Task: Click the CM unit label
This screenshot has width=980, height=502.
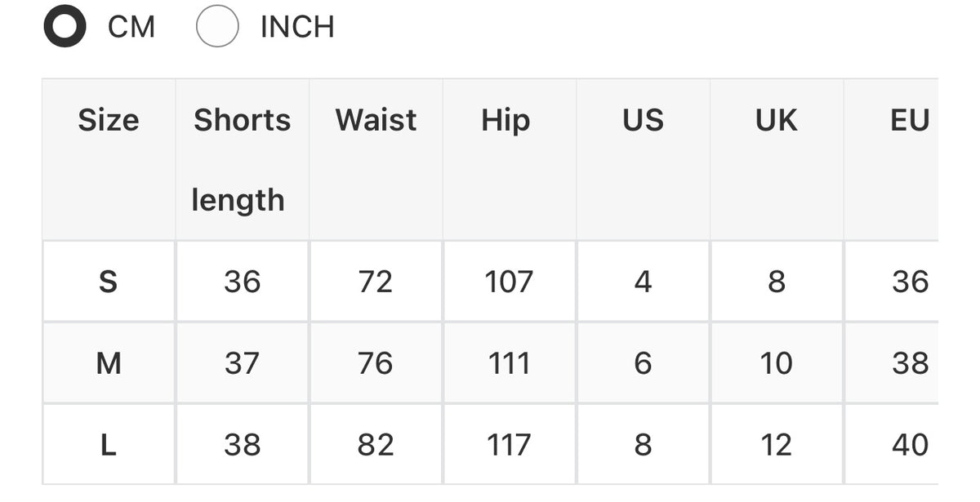Action: click(131, 27)
